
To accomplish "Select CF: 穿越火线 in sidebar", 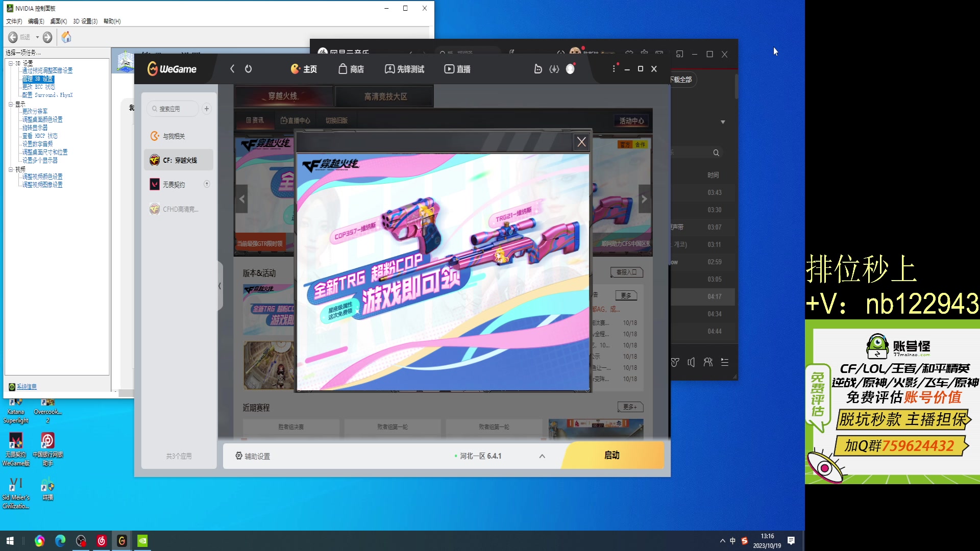I will 179,160.
